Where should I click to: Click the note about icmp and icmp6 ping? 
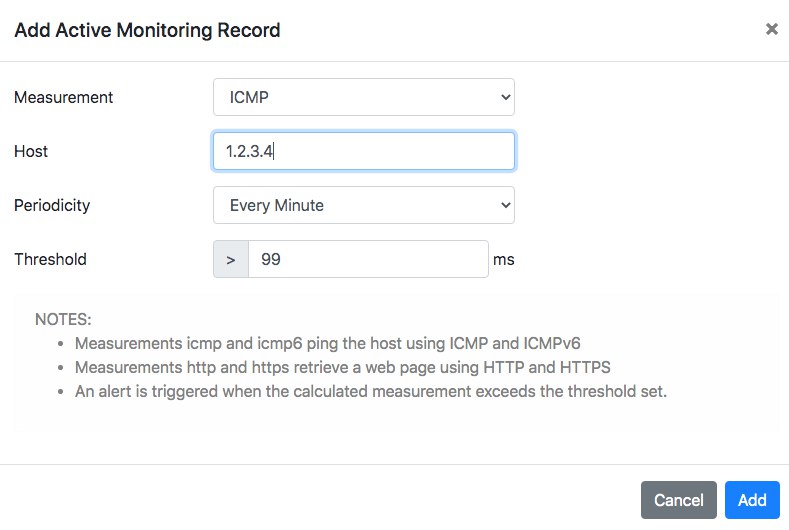click(x=327, y=343)
